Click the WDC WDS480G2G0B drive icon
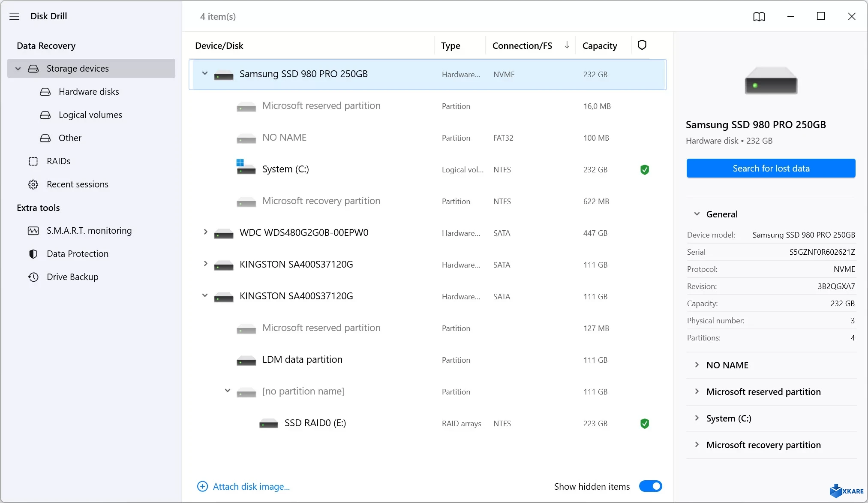The height and width of the screenshot is (503, 868). click(224, 234)
